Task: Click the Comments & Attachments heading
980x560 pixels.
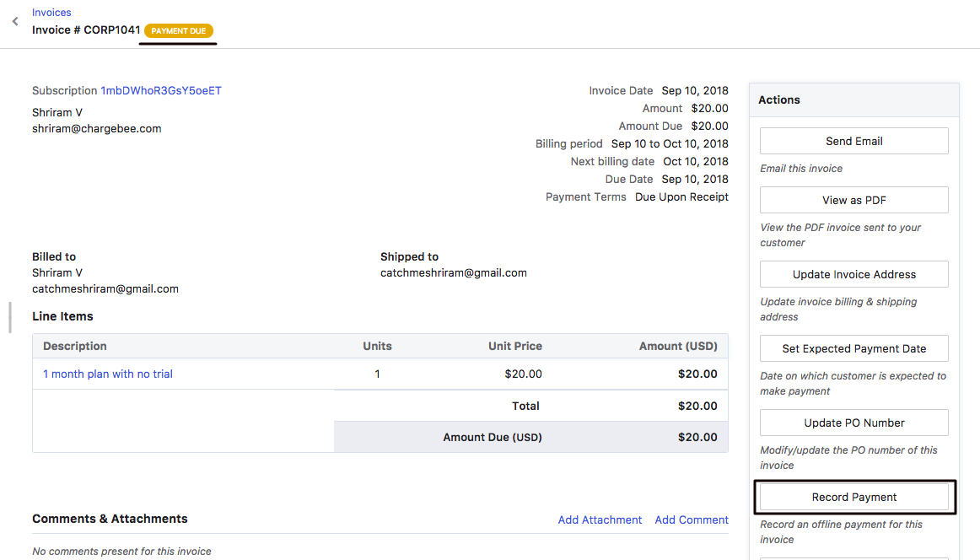Action: point(110,519)
